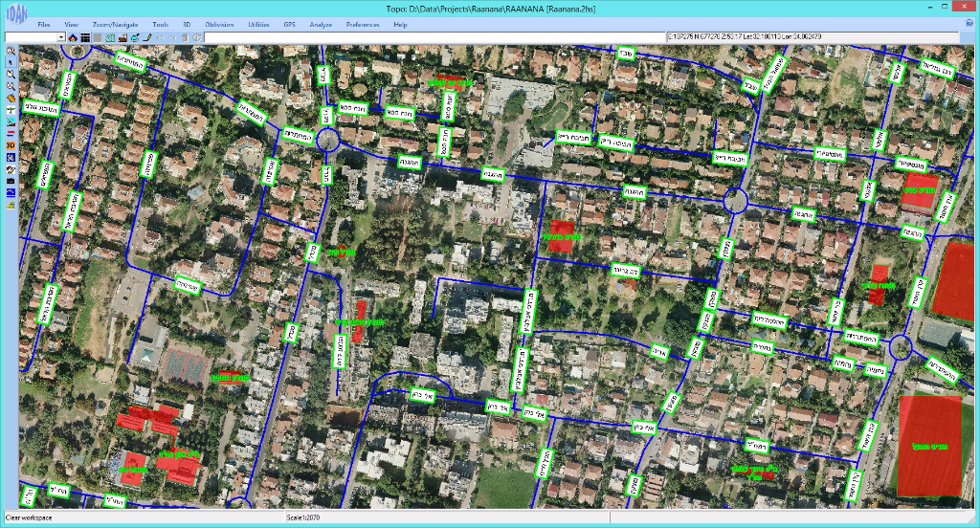Click the pencil icon in top toolbar

coord(147,37)
